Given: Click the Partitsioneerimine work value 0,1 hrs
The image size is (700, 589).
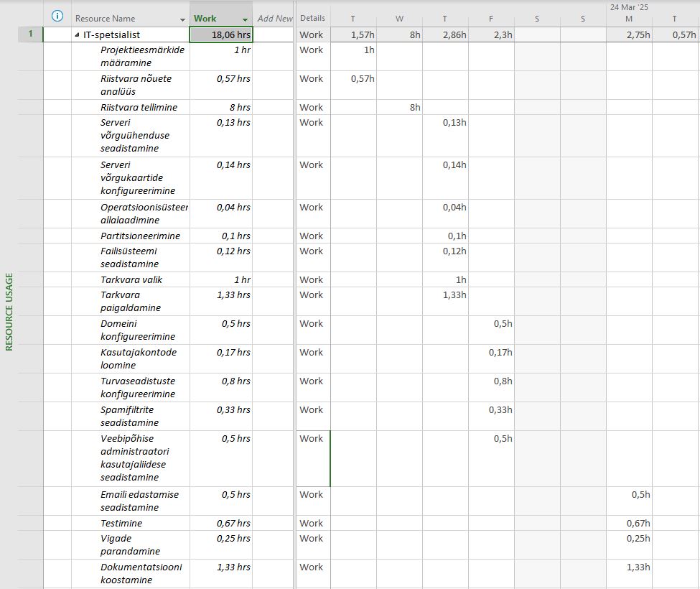Looking at the screenshot, I should tap(221, 236).
